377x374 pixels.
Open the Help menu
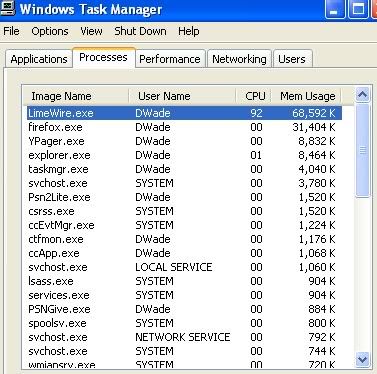click(189, 31)
